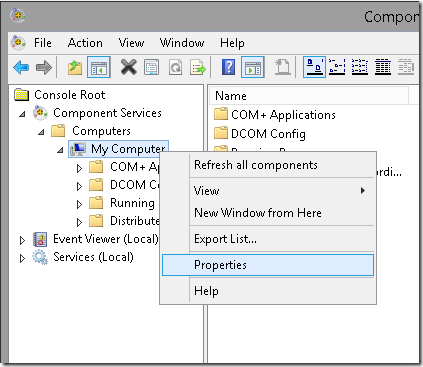Switch to Large Icons view

click(314, 67)
